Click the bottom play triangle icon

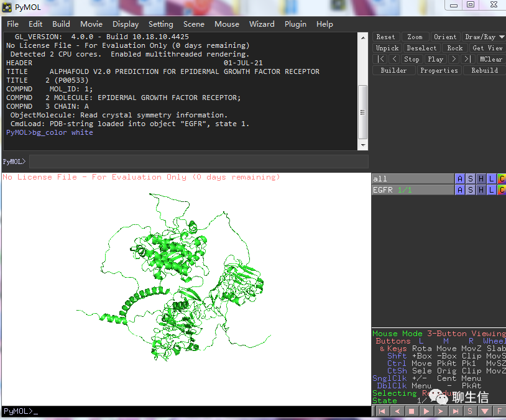pos(426,411)
